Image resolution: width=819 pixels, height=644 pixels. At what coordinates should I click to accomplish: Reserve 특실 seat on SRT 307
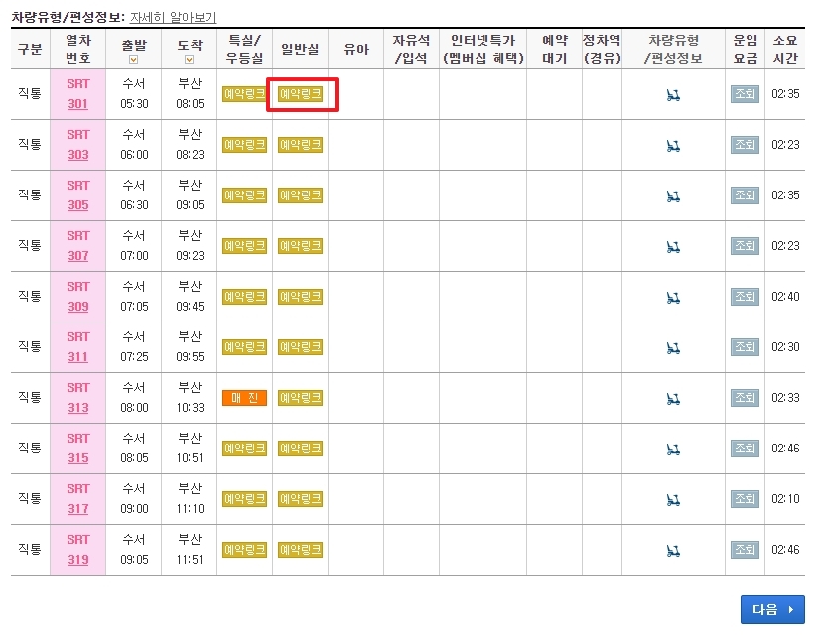(244, 246)
